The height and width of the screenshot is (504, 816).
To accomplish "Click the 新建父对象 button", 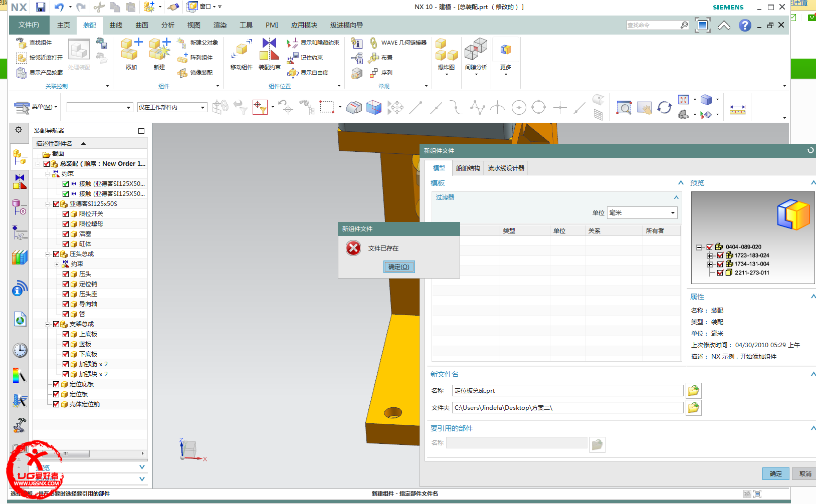I will tap(198, 43).
